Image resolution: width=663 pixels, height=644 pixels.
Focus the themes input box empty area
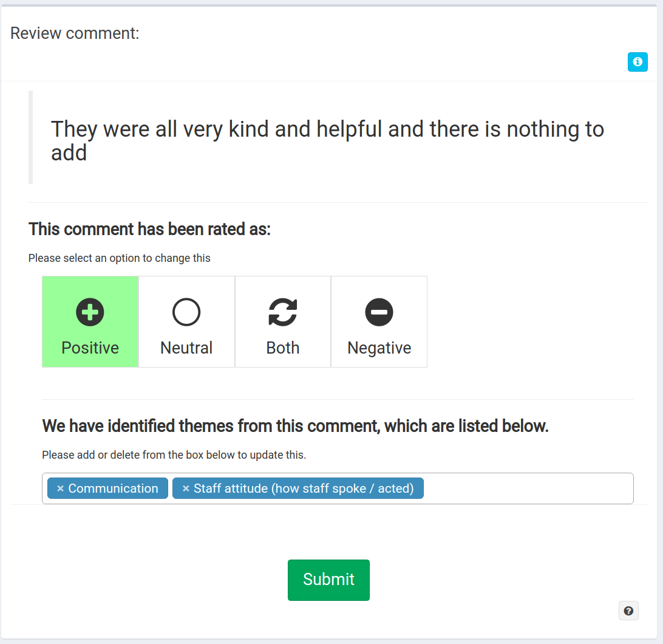528,488
